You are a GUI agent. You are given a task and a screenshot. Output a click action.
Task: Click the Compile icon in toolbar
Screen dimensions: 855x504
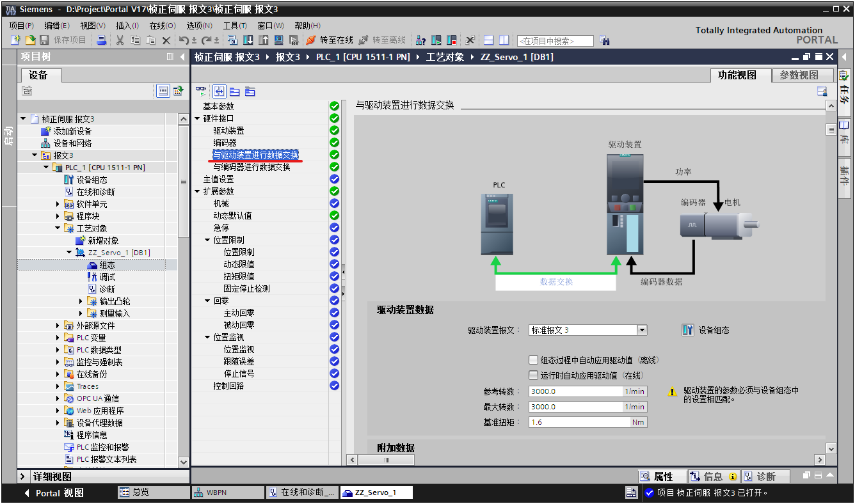click(x=233, y=40)
